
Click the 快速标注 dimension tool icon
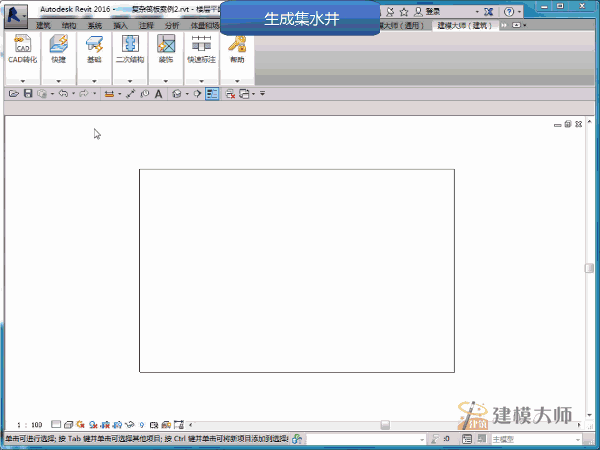(201, 44)
